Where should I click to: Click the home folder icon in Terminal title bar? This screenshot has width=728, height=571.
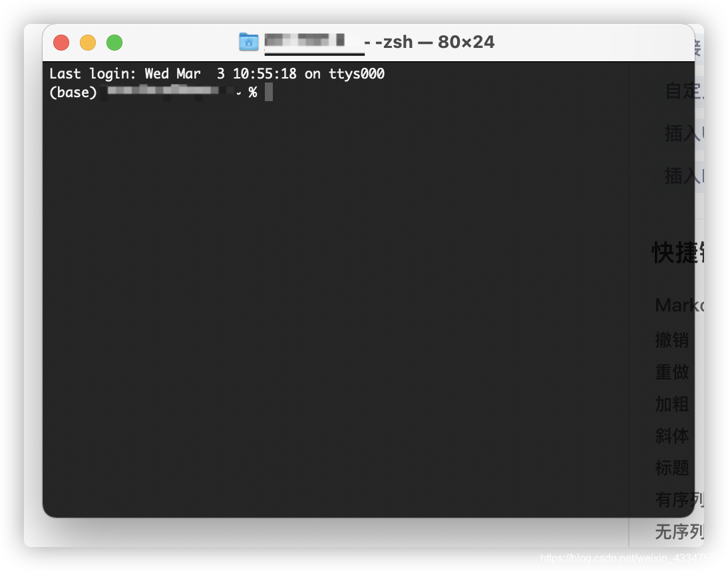248,42
